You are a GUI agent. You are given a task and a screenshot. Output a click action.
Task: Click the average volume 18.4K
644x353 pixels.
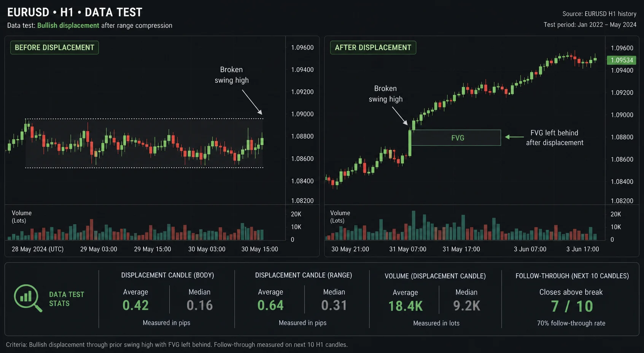click(x=405, y=306)
